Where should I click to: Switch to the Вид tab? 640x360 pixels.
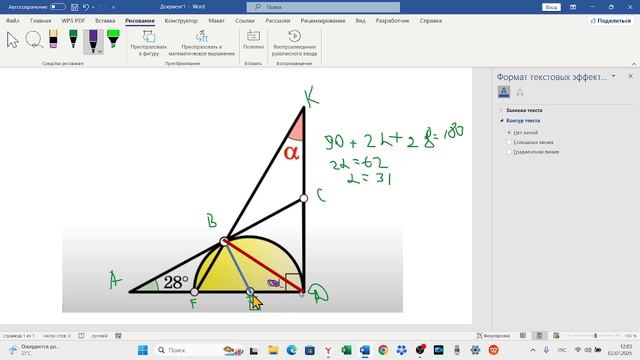(x=360, y=20)
